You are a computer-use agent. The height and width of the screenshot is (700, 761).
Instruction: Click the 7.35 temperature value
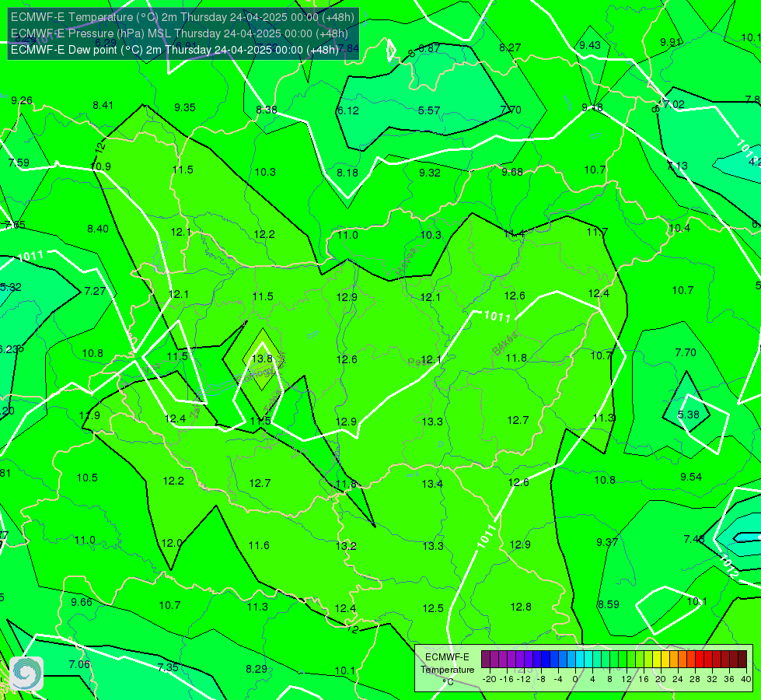pyautogui.click(x=168, y=668)
